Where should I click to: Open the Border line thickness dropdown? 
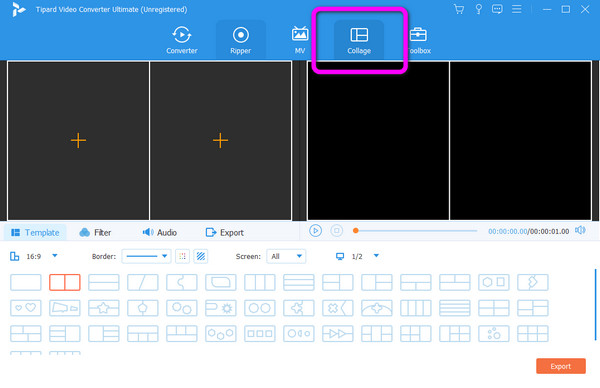[x=146, y=256]
